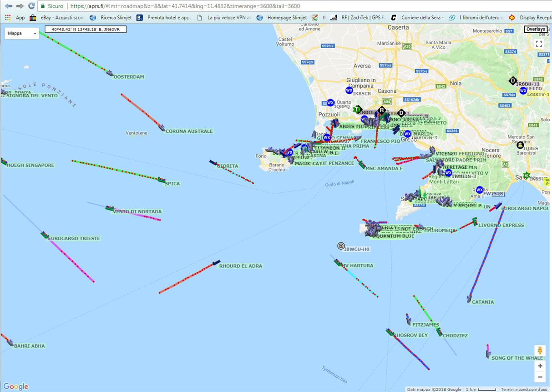552x392 pixels.
Task: Open the Corriere della Sera bookmark
Action: (417, 18)
